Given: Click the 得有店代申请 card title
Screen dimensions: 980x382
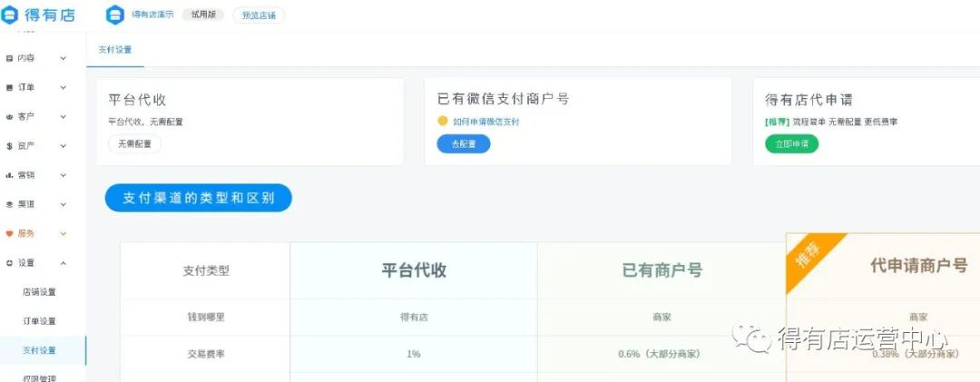Looking at the screenshot, I should (808, 100).
